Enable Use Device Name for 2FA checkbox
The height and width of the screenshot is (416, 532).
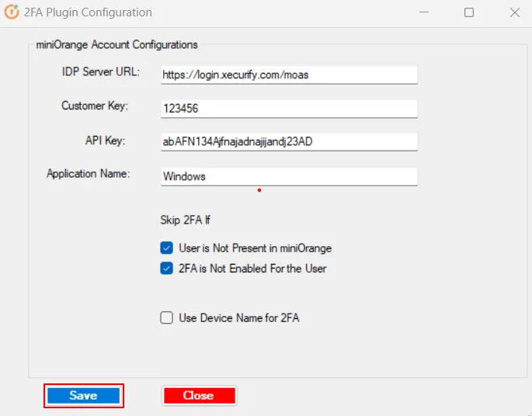pyautogui.click(x=166, y=317)
